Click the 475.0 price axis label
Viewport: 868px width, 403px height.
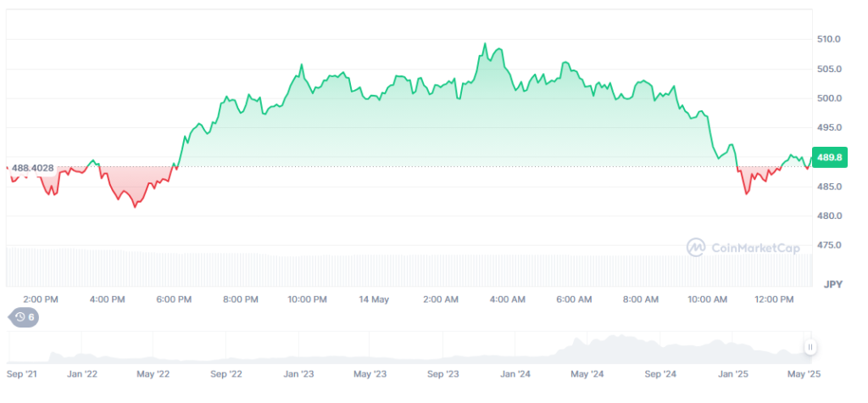tap(828, 245)
